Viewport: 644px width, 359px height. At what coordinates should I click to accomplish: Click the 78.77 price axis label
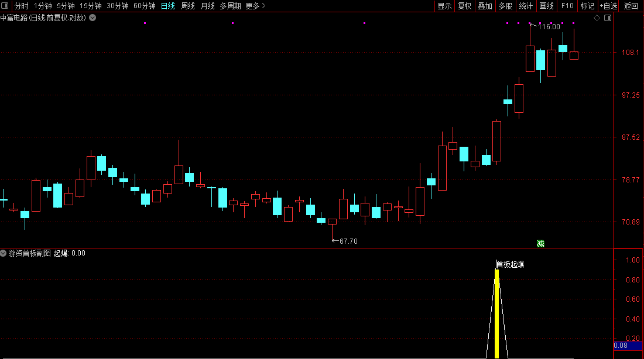pos(631,179)
